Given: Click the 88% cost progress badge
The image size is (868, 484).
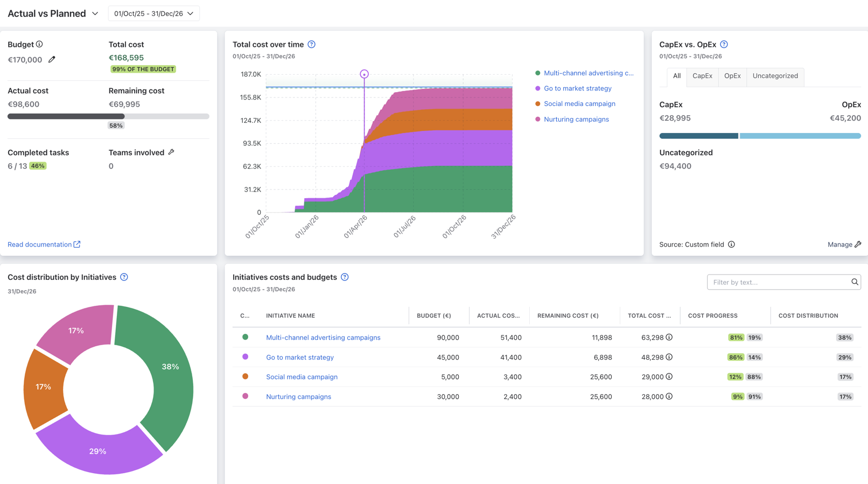Looking at the screenshot, I should tap(754, 377).
